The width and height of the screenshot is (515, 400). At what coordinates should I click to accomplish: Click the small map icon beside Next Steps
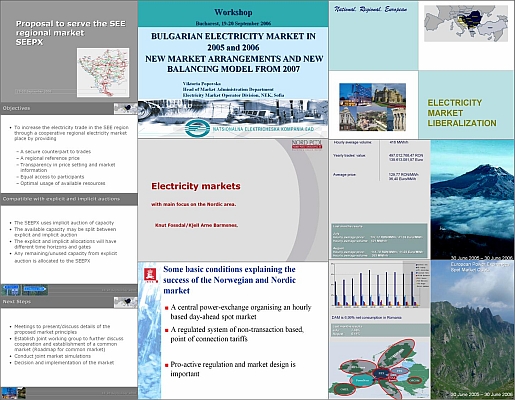pyautogui.click(x=125, y=302)
